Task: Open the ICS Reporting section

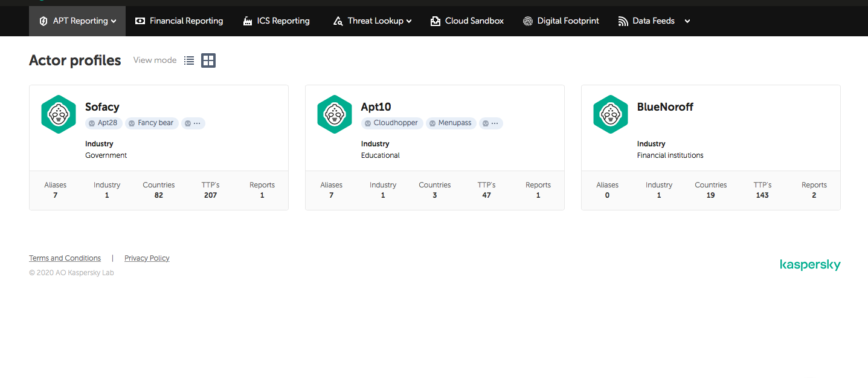Action: pos(276,21)
